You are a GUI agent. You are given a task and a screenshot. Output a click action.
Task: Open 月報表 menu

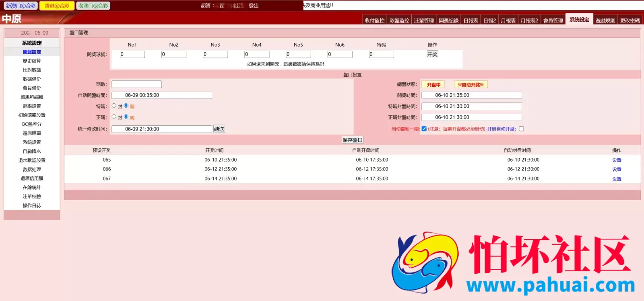[x=508, y=20]
